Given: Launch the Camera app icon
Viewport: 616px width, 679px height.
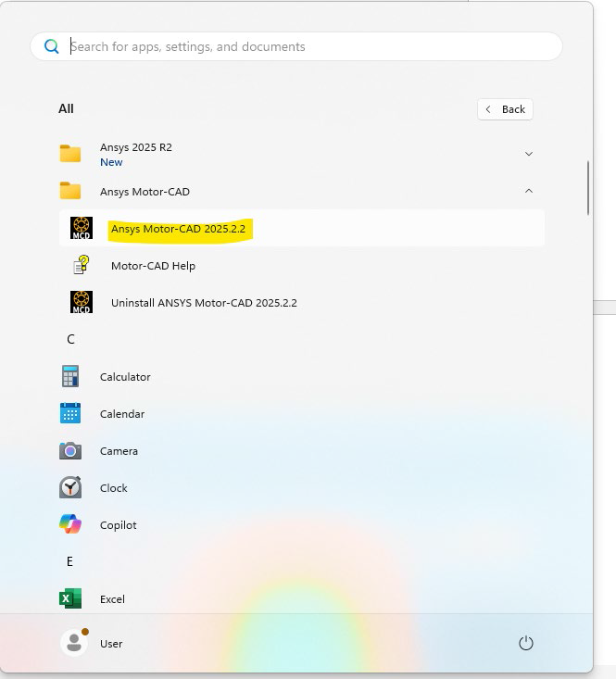Looking at the screenshot, I should coord(70,451).
